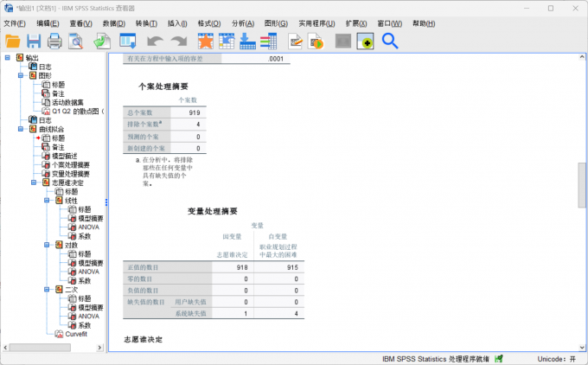Select 模型摘要 under 对数
The height and width of the screenshot is (365, 588).
(x=91, y=263)
